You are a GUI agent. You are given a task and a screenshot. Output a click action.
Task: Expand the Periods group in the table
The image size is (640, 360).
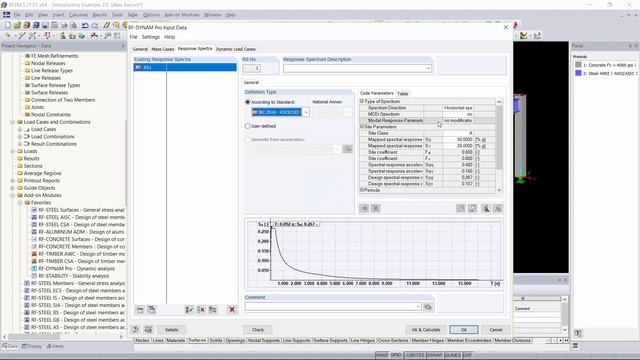pyautogui.click(x=362, y=190)
